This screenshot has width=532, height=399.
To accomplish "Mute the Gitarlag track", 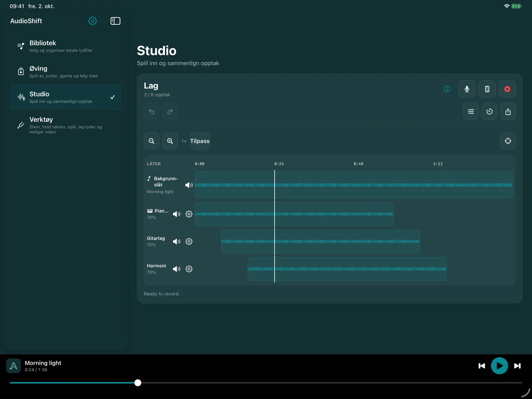I will point(177,241).
